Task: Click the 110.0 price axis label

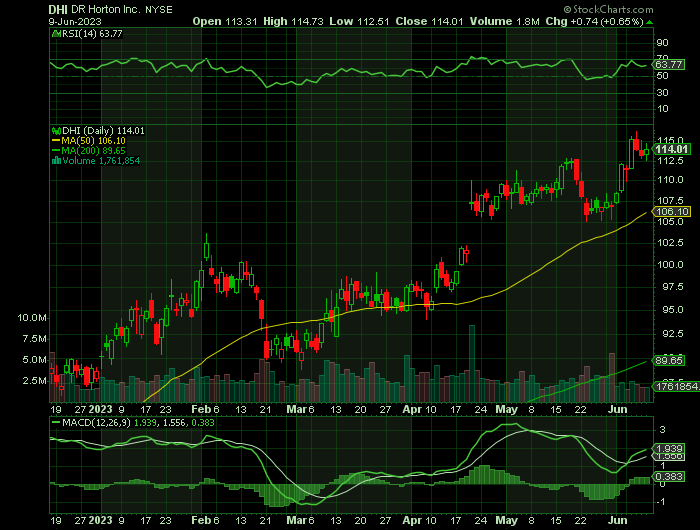Action: tap(671, 180)
